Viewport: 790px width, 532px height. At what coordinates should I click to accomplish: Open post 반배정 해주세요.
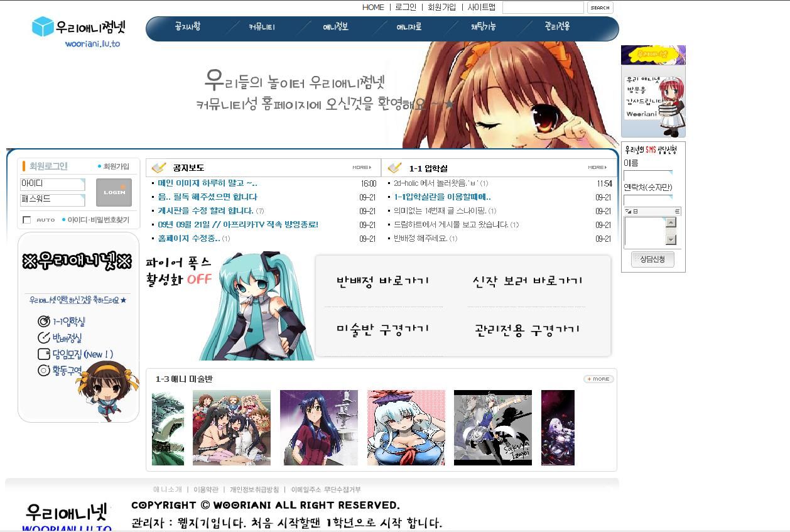(421, 239)
